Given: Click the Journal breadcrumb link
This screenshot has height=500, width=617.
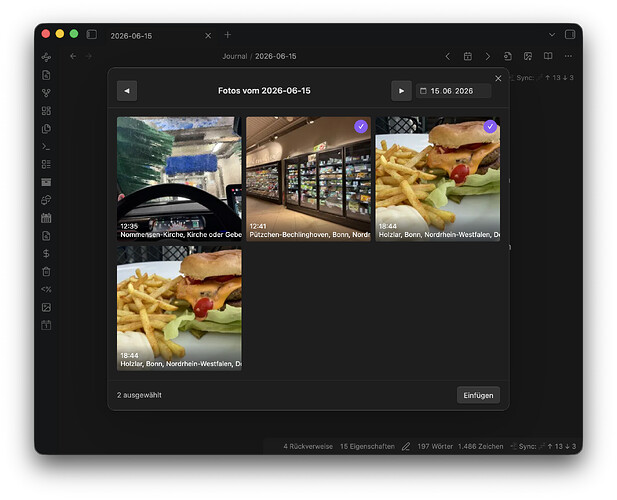Looking at the screenshot, I should click(235, 56).
